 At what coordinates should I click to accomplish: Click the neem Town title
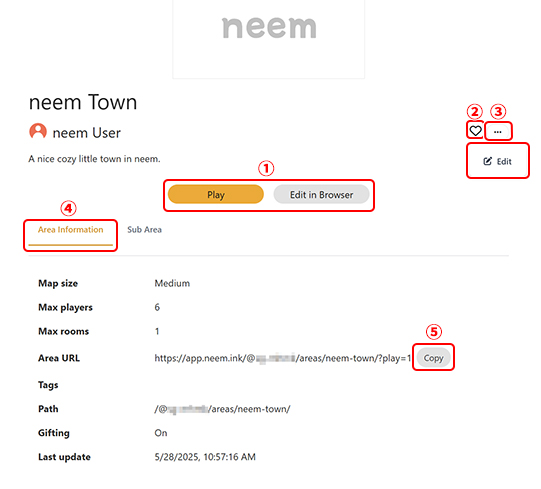(83, 102)
